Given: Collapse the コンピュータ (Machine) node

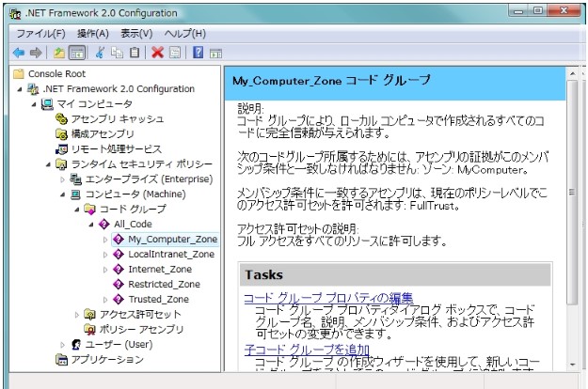Looking at the screenshot, I should [x=62, y=194].
